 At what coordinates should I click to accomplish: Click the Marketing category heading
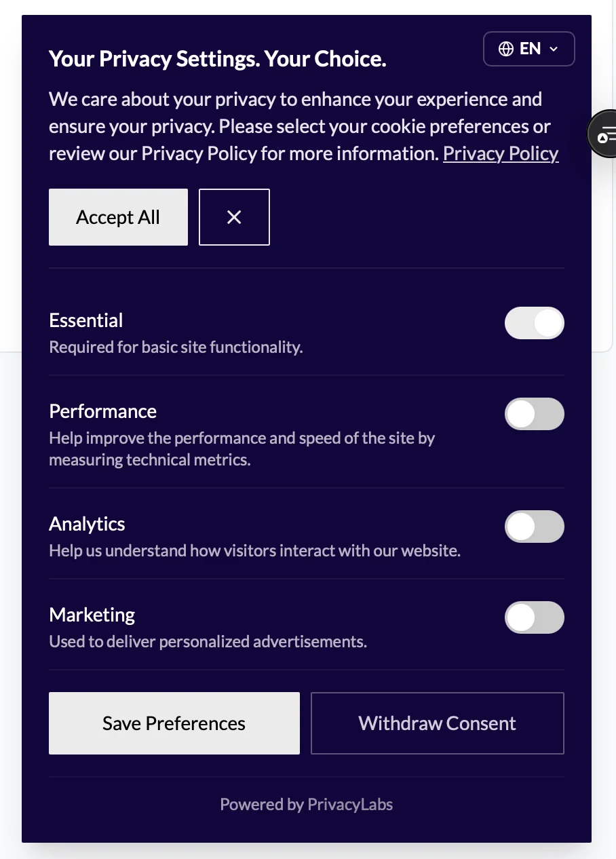point(92,615)
